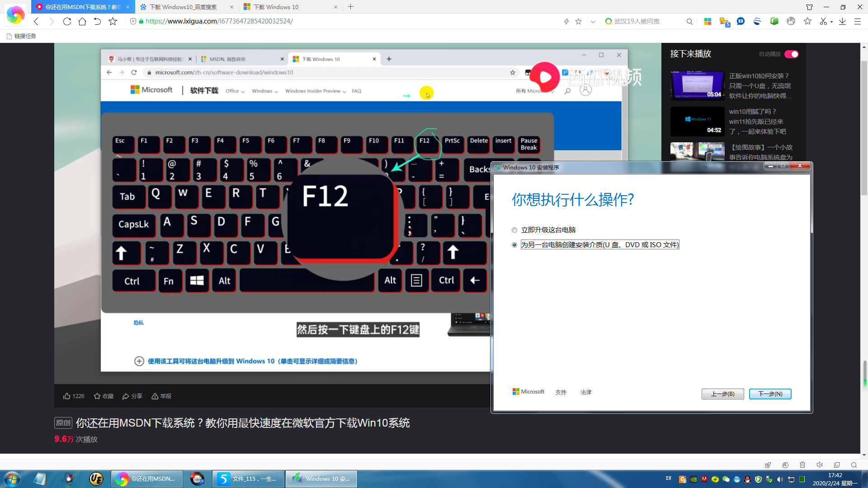
Task: Reload the ixigua page
Action: pyautogui.click(x=67, y=21)
